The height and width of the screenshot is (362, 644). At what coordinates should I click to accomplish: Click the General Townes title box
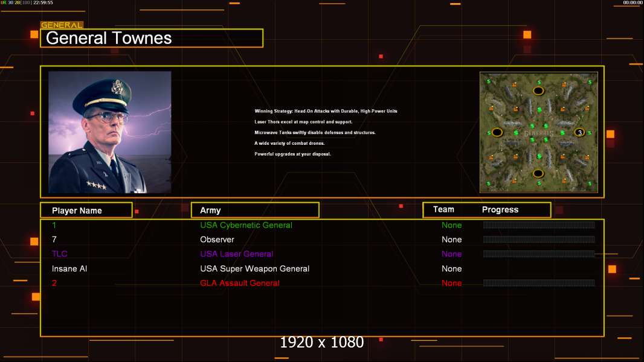(x=152, y=38)
